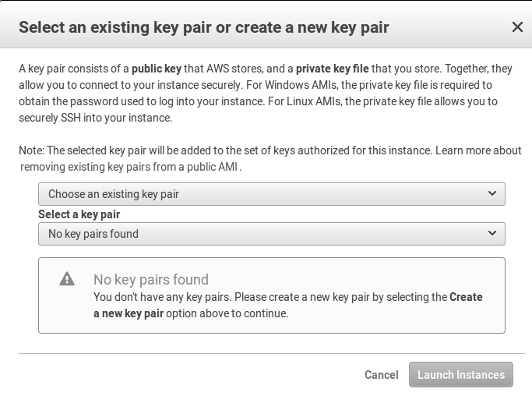Open the 'Choose an existing key pair' dropdown
532x396 pixels.
click(x=271, y=194)
